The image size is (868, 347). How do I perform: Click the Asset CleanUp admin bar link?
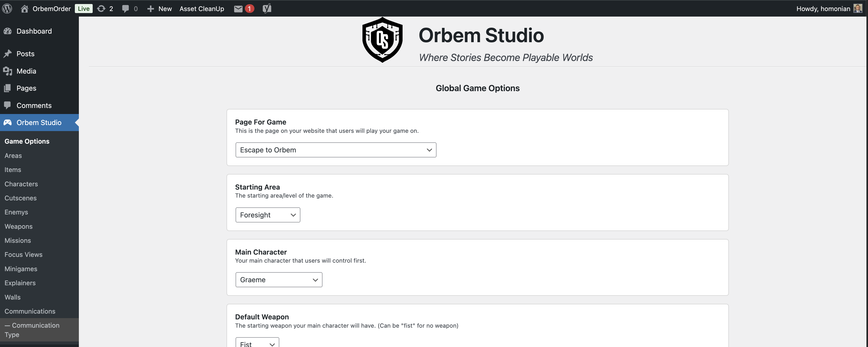coord(201,9)
